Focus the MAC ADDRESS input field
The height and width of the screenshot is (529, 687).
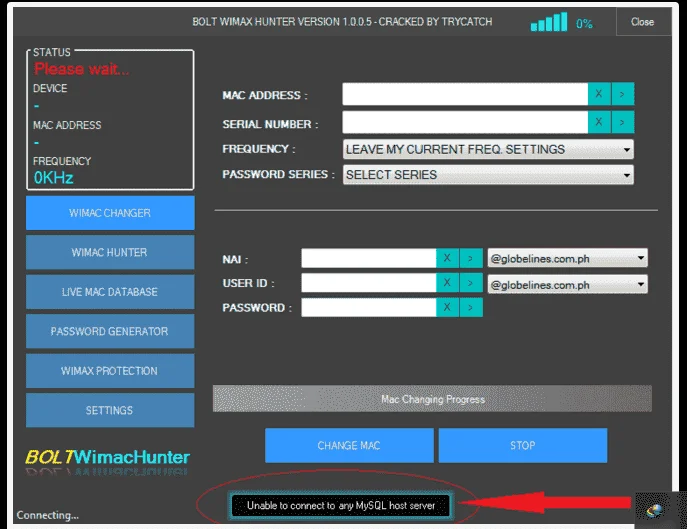tap(465, 94)
